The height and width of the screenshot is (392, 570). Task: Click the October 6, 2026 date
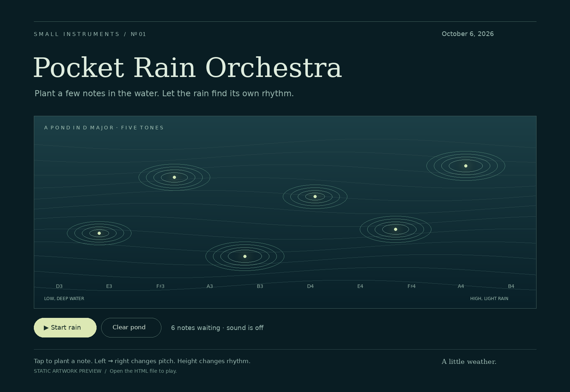point(468,34)
